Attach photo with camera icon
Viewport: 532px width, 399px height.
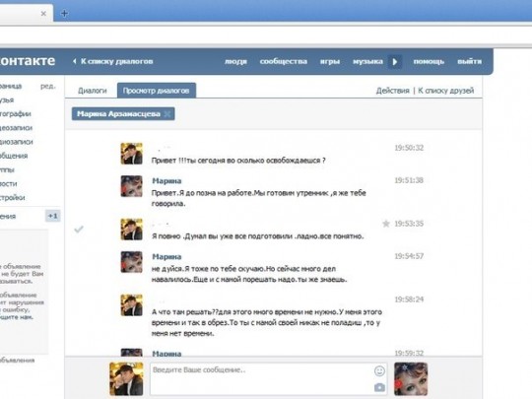pos(379,387)
